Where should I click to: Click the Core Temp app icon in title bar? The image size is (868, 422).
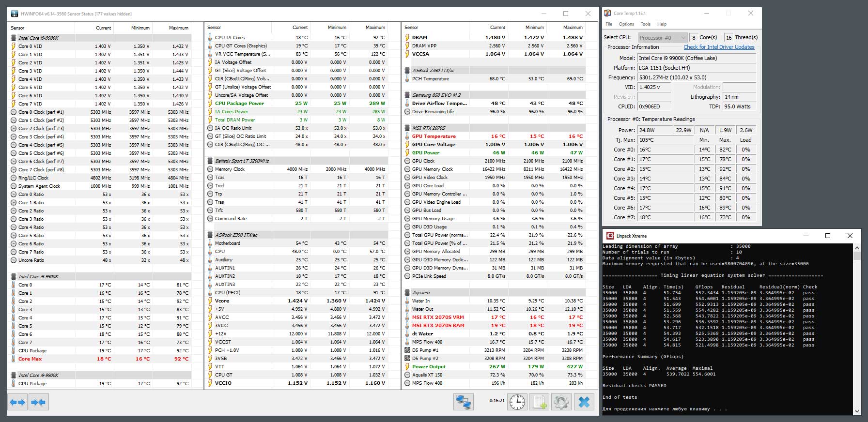pos(607,13)
